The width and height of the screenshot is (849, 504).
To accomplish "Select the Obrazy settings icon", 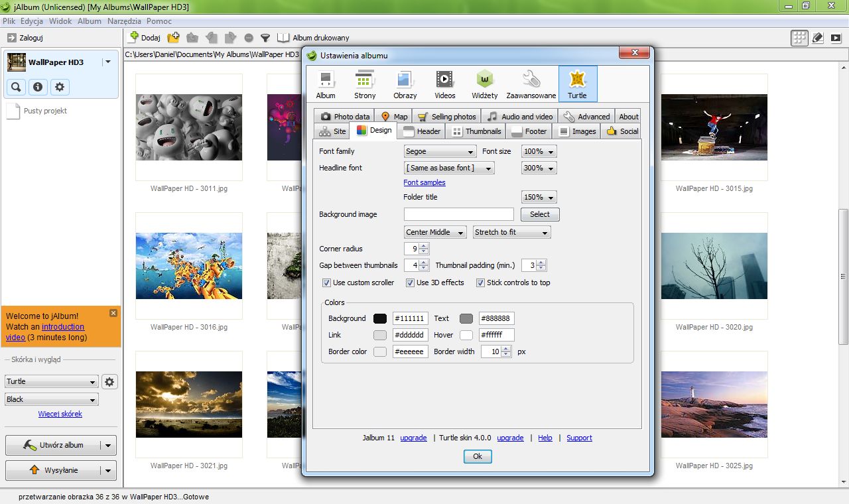I will click(x=405, y=84).
